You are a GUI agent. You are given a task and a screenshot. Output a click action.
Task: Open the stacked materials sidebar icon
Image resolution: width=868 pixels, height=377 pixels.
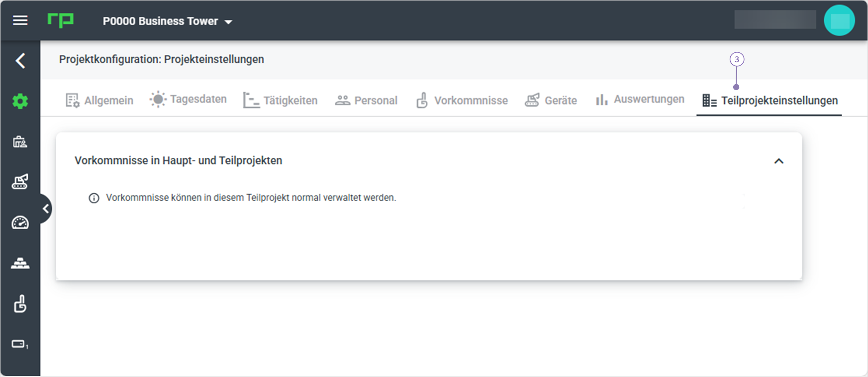pos(20,263)
